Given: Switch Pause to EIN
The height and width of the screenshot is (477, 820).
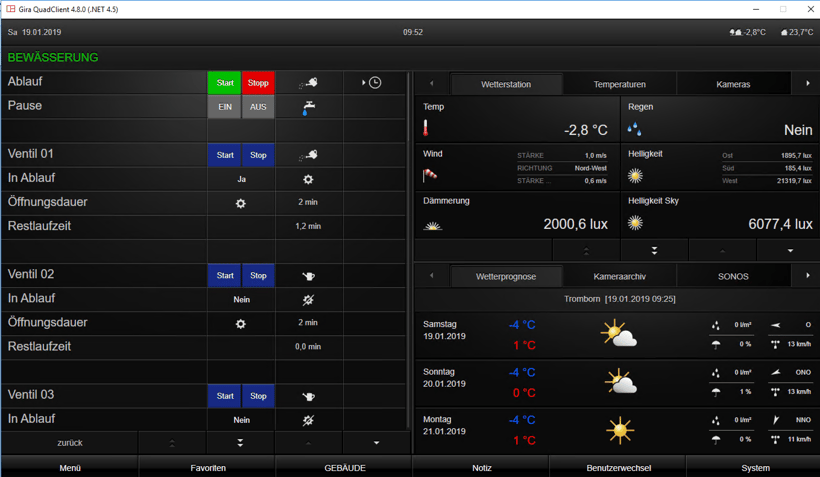Looking at the screenshot, I should point(225,107).
